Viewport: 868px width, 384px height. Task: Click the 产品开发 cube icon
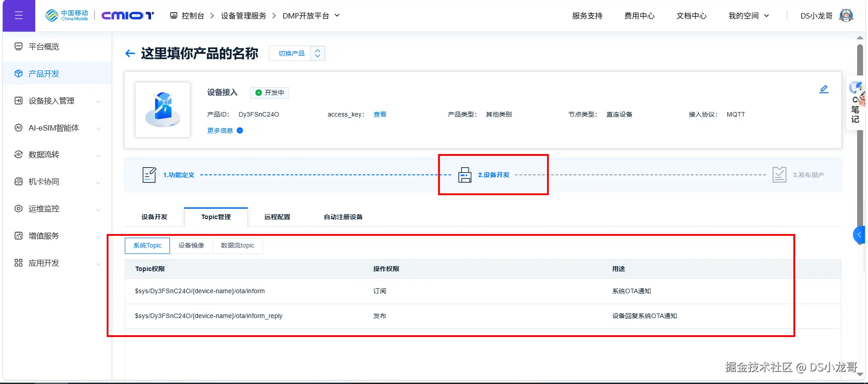pyautogui.click(x=19, y=74)
